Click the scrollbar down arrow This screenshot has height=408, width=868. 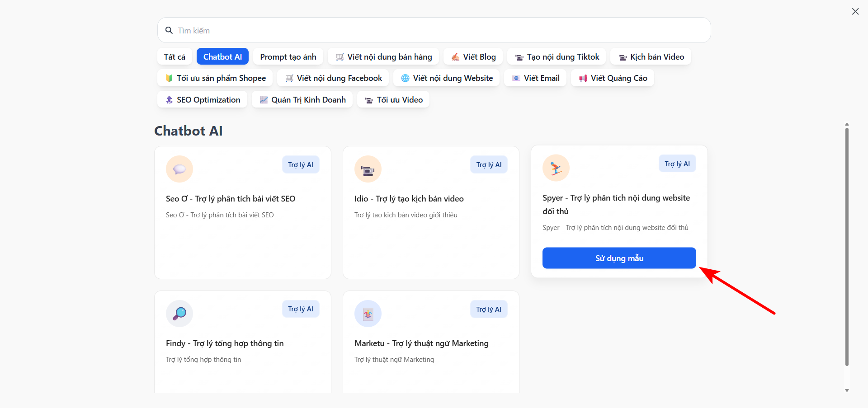click(x=847, y=390)
